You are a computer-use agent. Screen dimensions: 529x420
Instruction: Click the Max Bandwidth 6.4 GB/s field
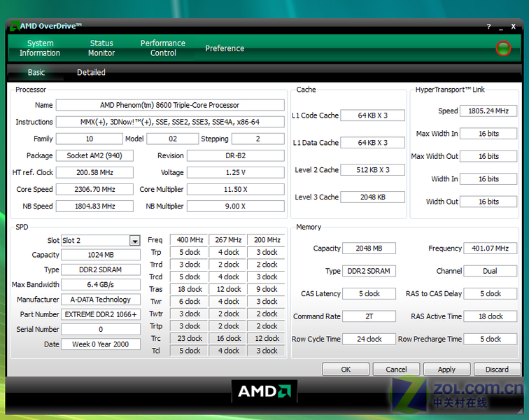101,284
